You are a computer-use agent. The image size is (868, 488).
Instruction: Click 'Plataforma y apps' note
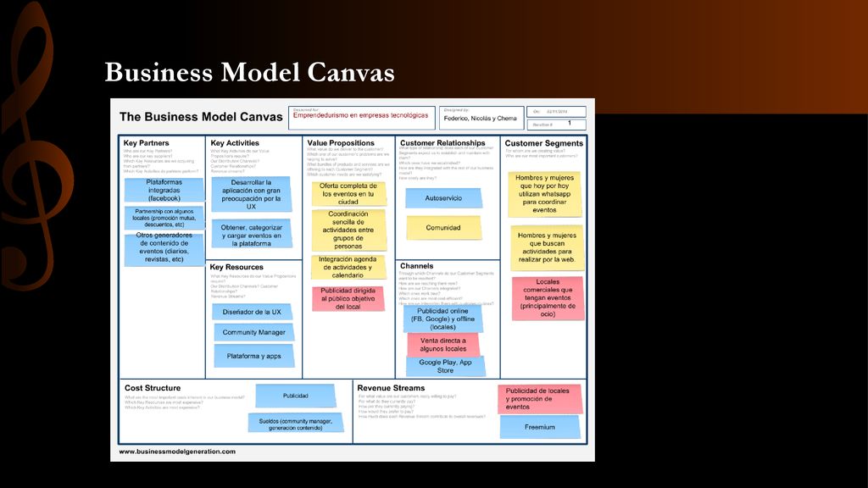[254, 356]
